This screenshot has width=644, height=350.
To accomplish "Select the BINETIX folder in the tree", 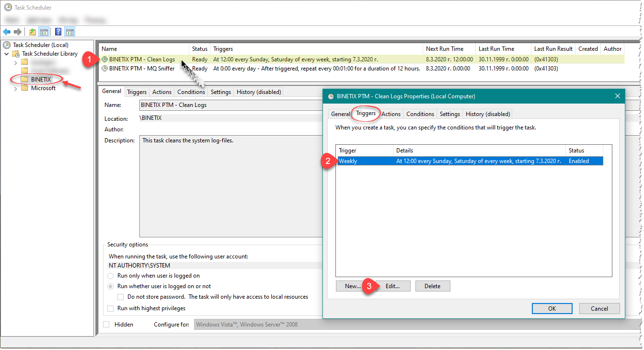I will (x=41, y=80).
